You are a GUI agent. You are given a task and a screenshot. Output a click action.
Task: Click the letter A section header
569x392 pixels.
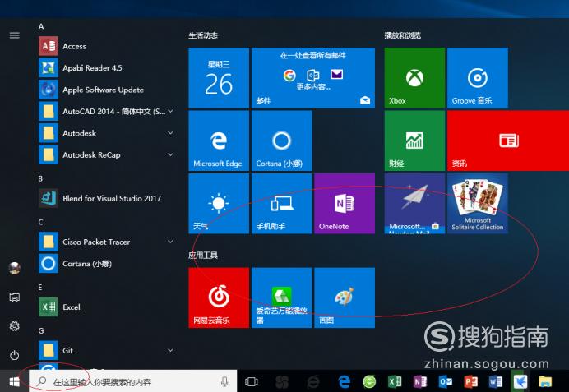pos(41,26)
